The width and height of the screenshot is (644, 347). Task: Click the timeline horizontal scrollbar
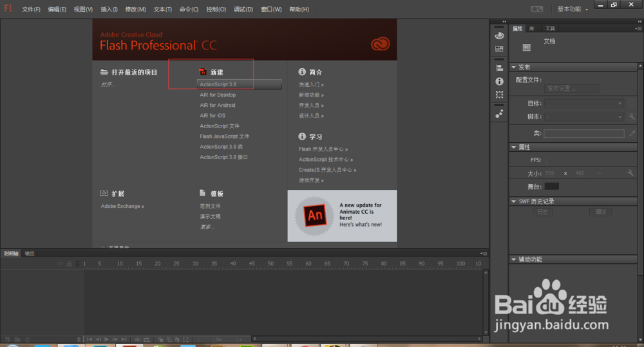click(367, 339)
